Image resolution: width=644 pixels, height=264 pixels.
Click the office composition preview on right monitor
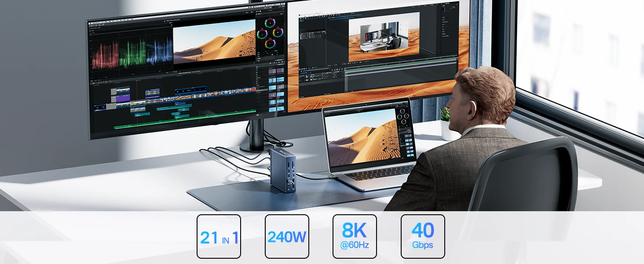point(384,37)
